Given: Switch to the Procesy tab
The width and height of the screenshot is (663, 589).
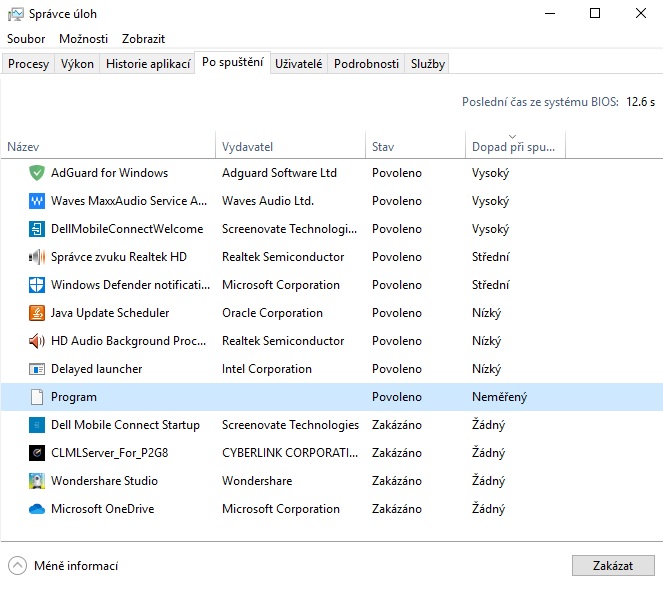Looking at the screenshot, I should pyautogui.click(x=28, y=64).
